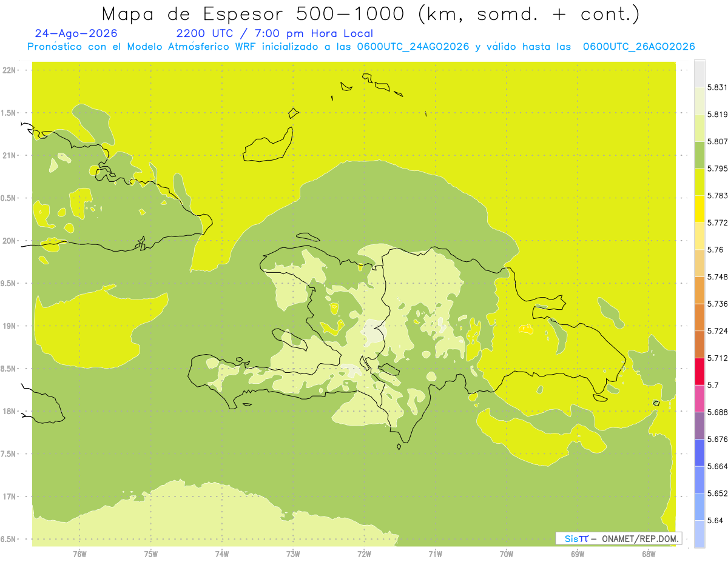Click the 20N latitude label
The image size is (728, 562).
[9, 241]
